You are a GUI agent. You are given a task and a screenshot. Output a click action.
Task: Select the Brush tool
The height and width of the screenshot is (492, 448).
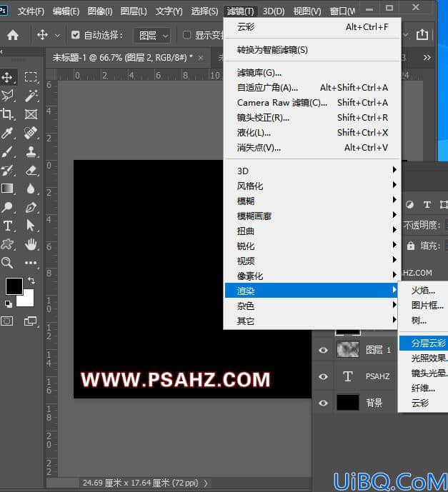pos(7,152)
